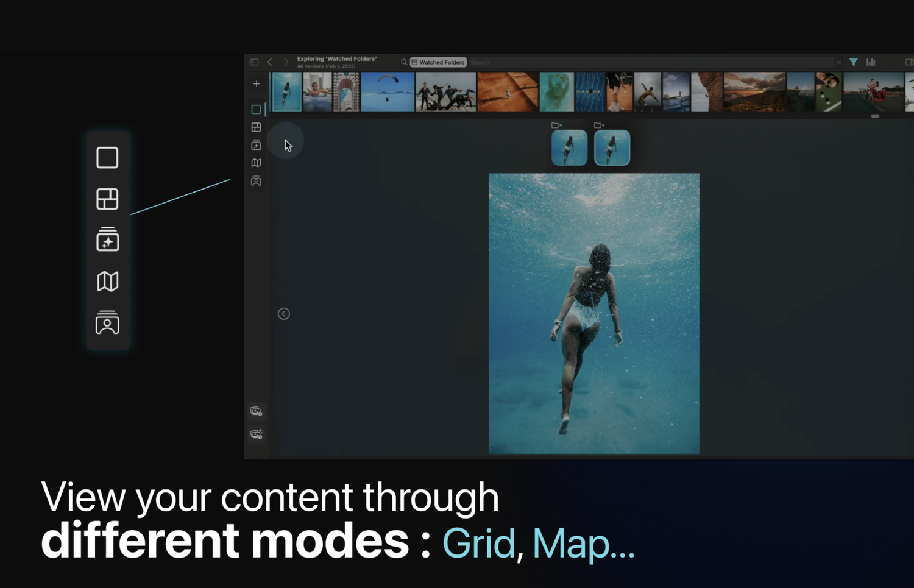Select Grid view mode in app sidebar
Screen dimensions: 914x588
256,127
